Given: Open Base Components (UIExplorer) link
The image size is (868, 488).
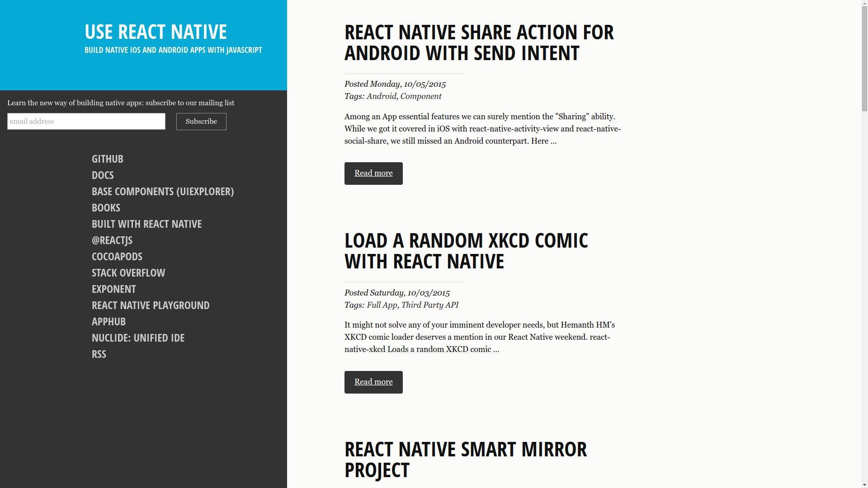Looking at the screenshot, I should 163,192.
